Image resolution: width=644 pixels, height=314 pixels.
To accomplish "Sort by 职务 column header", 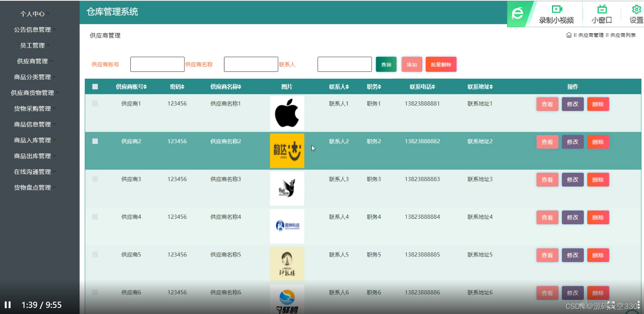I will click(374, 87).
